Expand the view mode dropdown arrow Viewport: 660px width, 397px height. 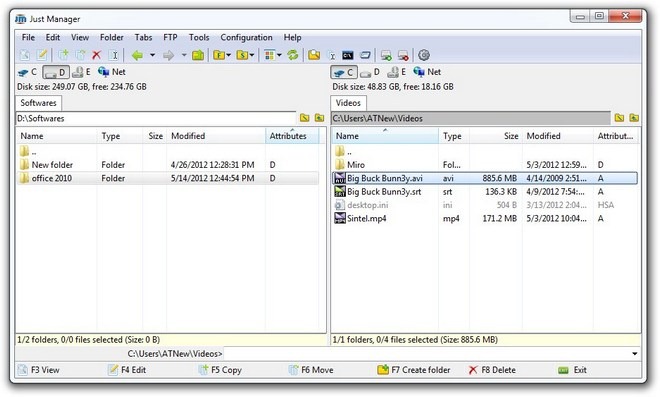279,55
